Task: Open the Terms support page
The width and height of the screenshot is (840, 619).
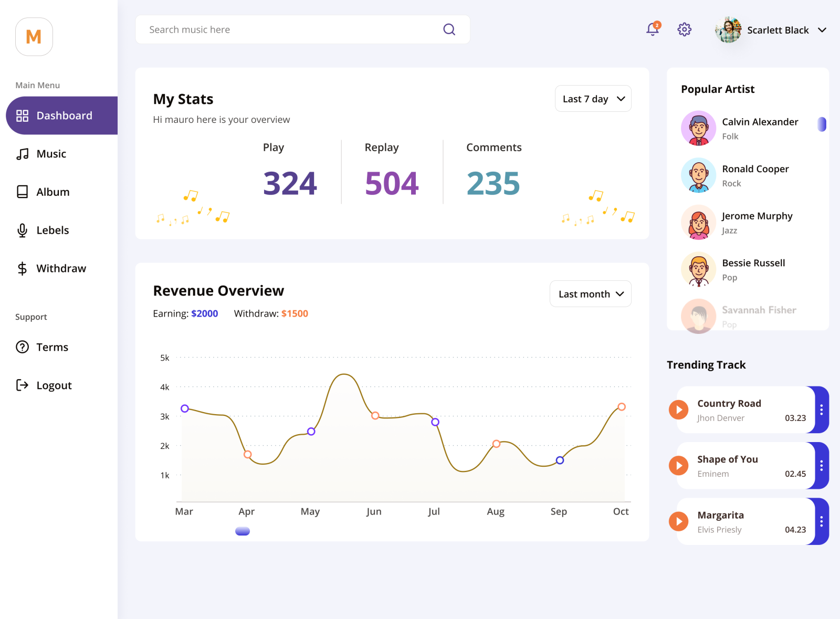Action: click(x=52, y=347)
